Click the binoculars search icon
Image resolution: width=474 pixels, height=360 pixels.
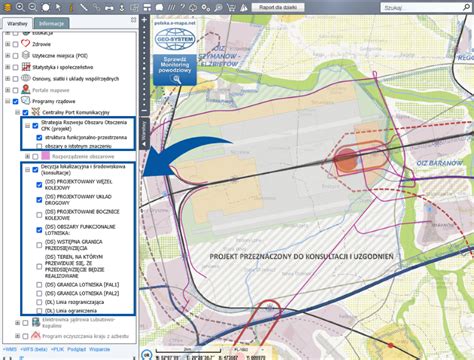tap(109, 7)
